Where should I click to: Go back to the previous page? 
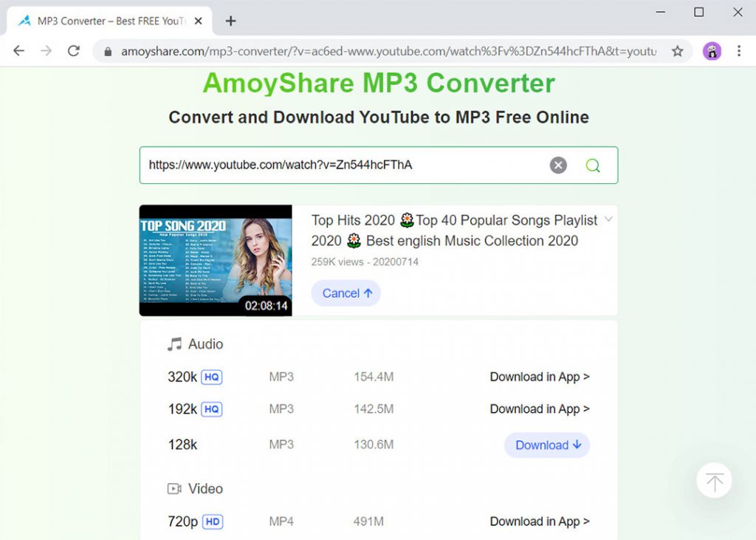coord(18,51)
